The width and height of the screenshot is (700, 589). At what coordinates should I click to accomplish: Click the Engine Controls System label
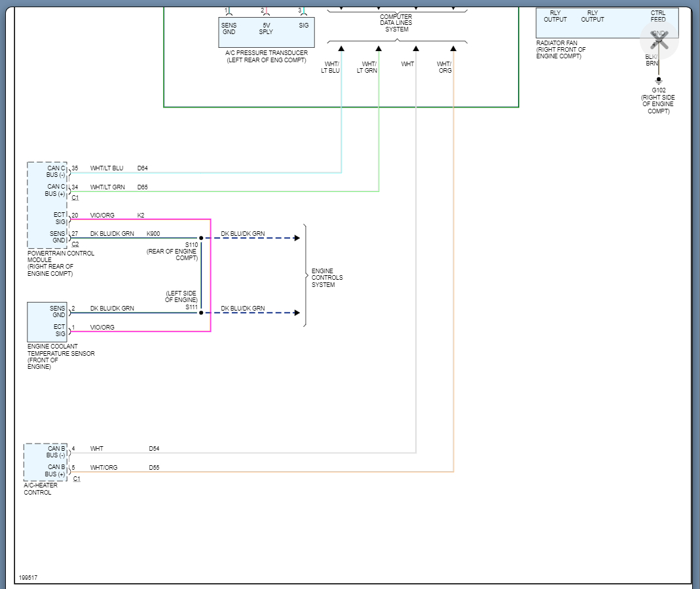[x=327, y=278]
